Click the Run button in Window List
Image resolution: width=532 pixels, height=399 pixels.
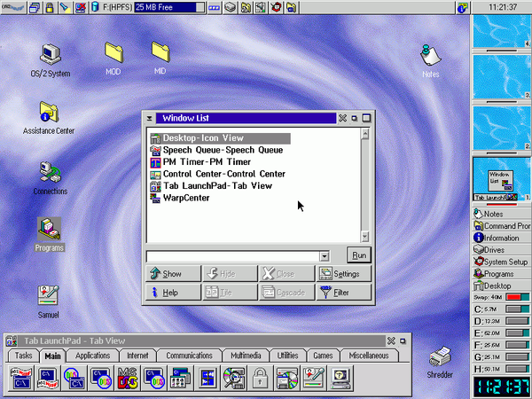(359, 255)
